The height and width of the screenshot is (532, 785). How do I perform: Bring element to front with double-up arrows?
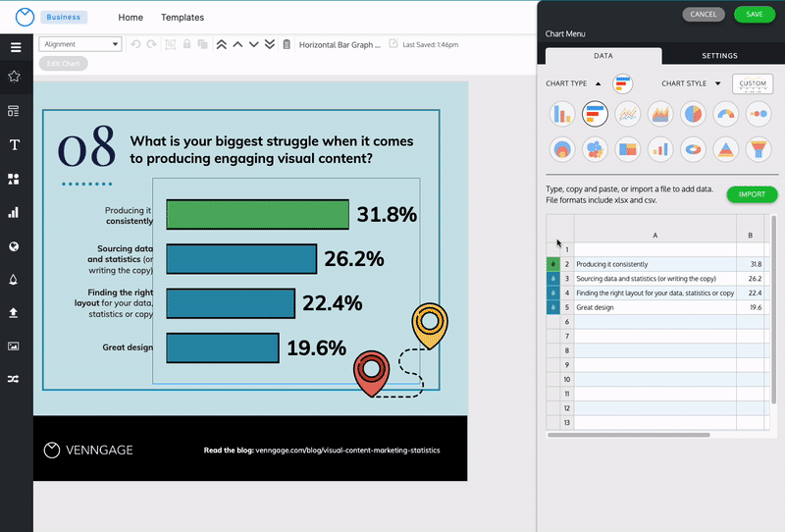tap(222, 44)
